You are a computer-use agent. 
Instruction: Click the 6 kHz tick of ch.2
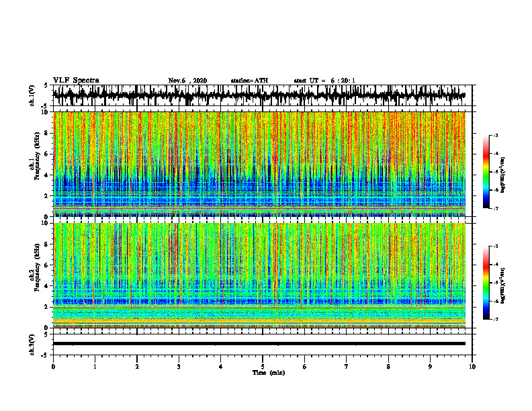pos(48,265)
